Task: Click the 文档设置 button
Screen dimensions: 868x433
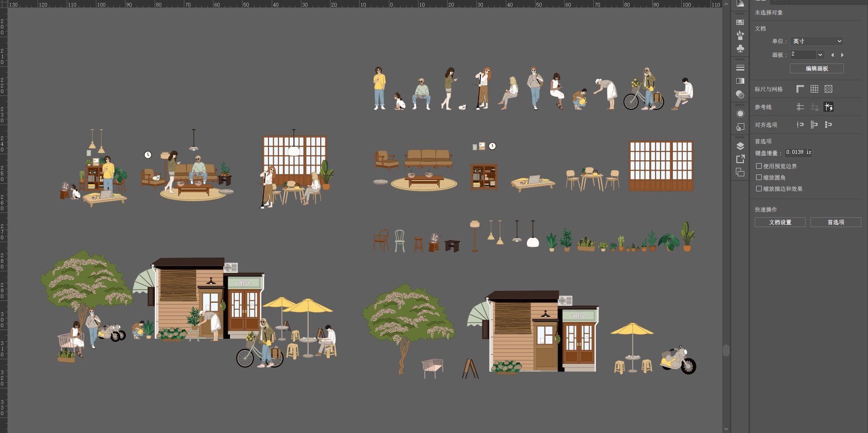Action: tap(780, 222)
